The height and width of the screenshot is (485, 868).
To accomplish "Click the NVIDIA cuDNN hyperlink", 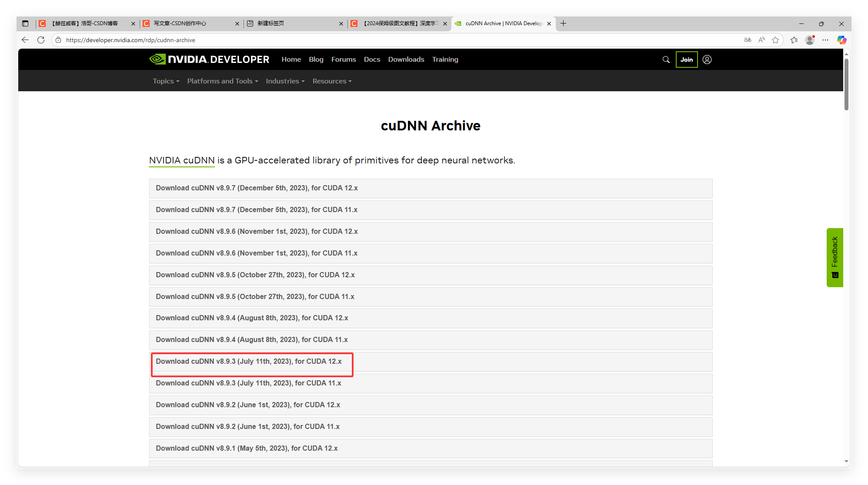I will click(x=182, y=160).
